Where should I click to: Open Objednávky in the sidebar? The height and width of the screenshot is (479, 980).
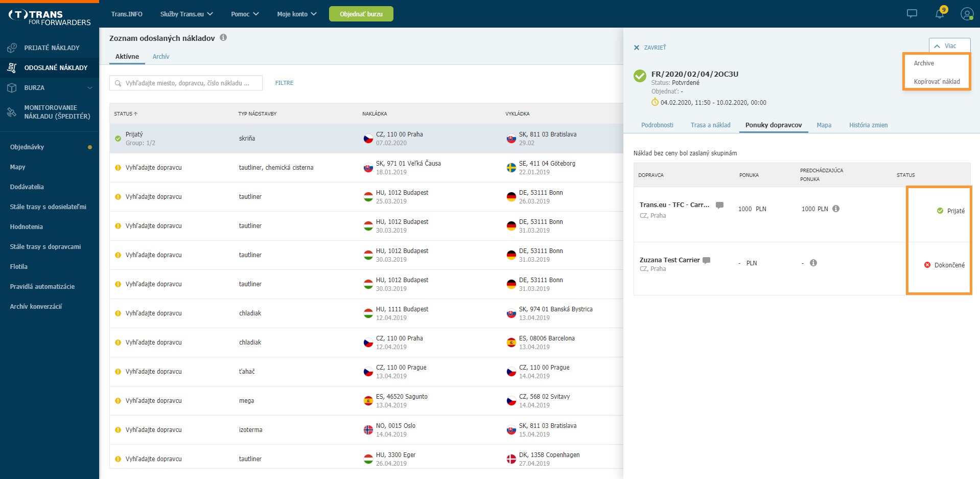coord(27,147)
